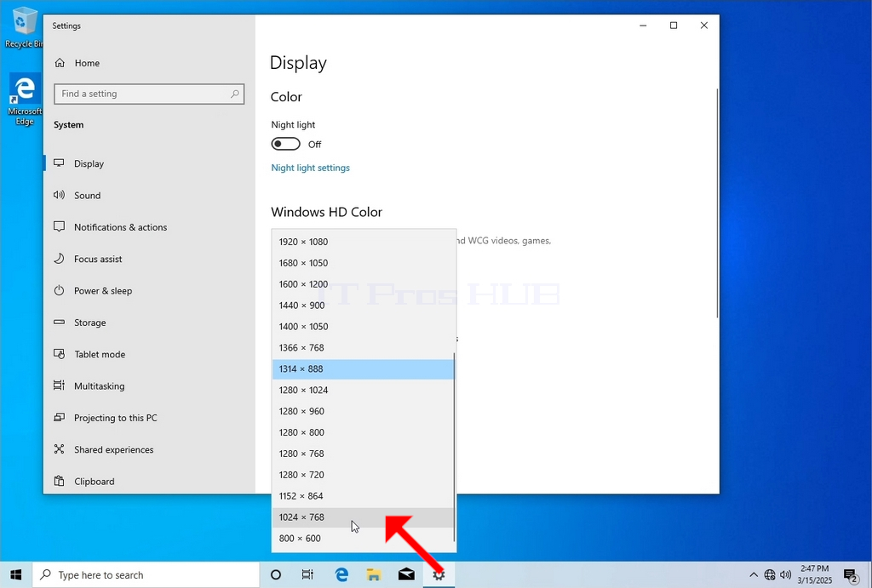872x588 pixels.
Task: Select 1600 × 1200 resolution
Action: coord(364,284)
